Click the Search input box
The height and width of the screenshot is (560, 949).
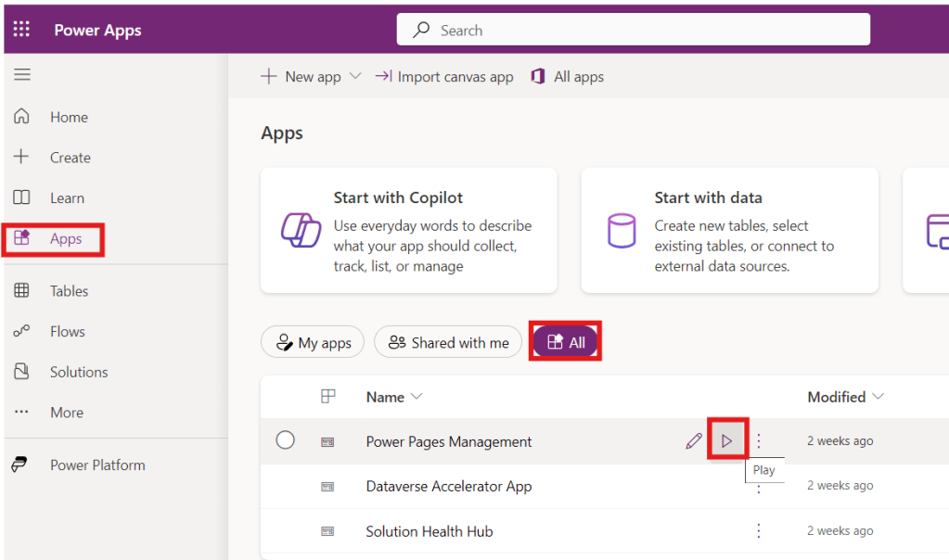tap(634, 30)
